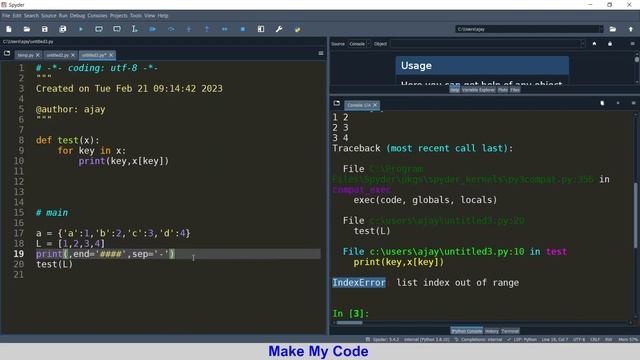The width and height of the screenshot is (640, 360).
Task: Open Preferences with wrench icon
Action: pyautogui.click(x=279, y=29)
